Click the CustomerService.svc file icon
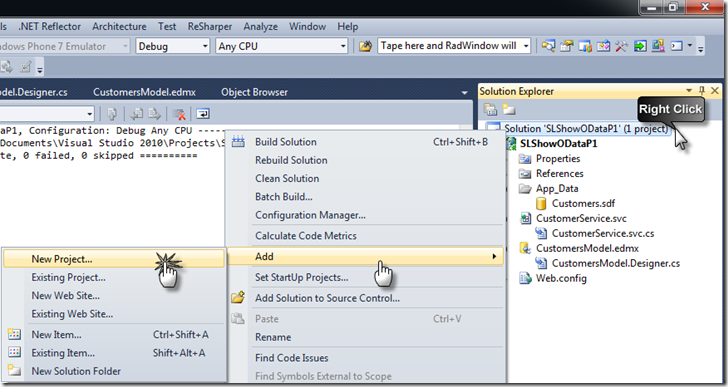The height and width of the screenshot is (387, 728). click(525, 218)
